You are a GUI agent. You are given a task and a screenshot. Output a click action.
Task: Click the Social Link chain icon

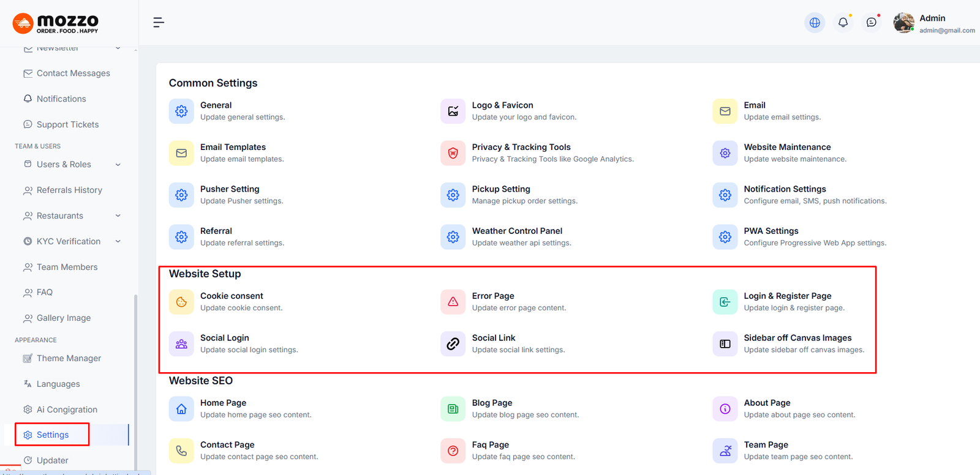(453, 344)
